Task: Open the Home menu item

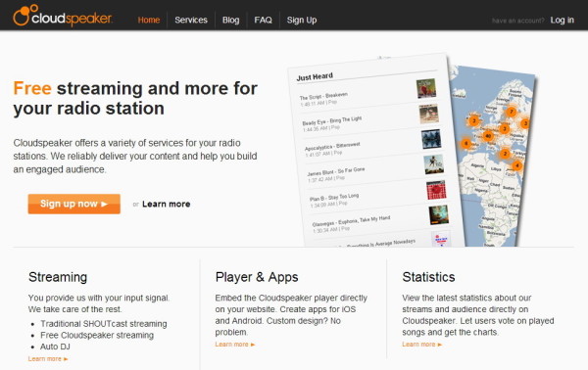Action: pyautogui.click(x=149, y=20)
